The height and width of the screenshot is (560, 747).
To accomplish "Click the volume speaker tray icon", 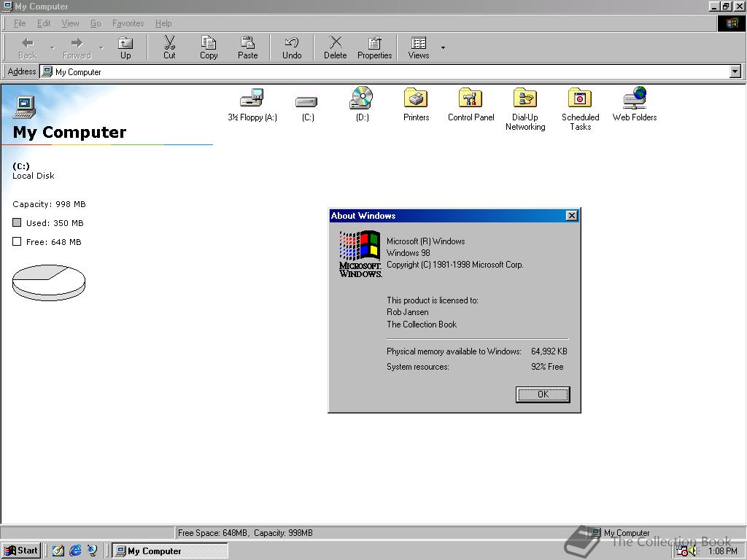I will (692, 551).
